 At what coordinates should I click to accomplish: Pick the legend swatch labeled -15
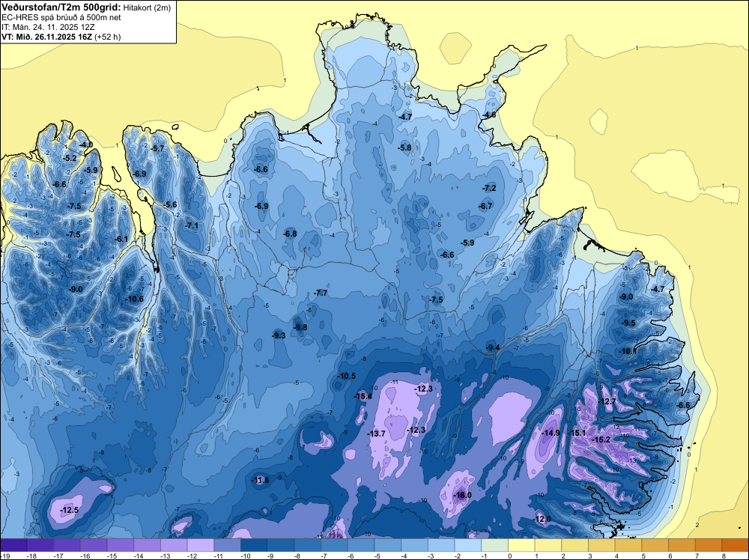point(121,545)
